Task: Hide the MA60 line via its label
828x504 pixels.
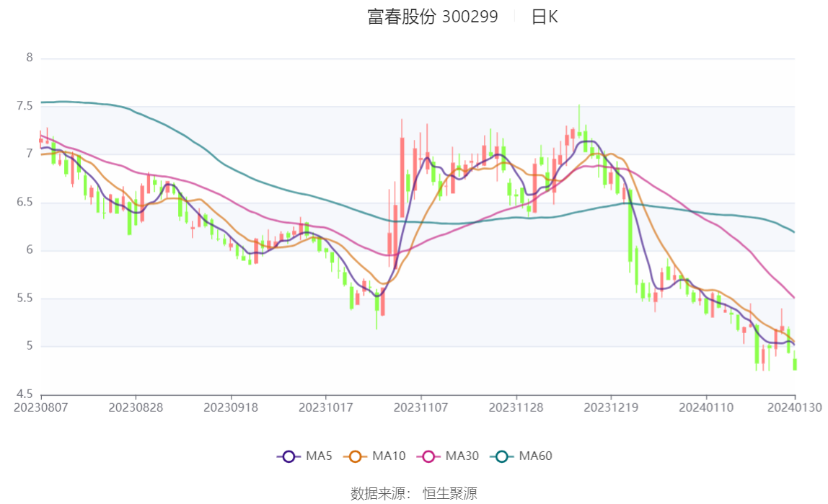Action: (535, 456)
